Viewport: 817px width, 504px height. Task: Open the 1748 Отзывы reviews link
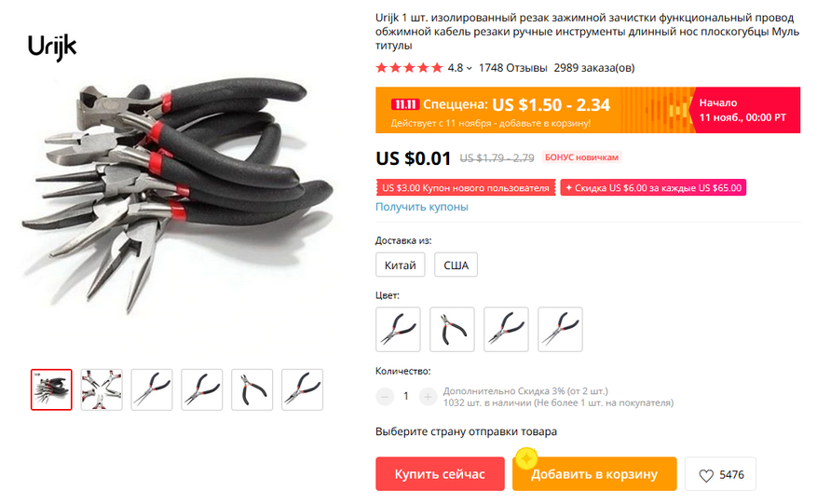(512, 68)
